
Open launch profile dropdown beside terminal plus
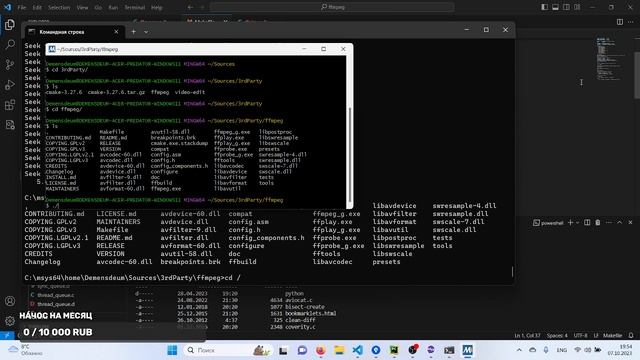577,223
